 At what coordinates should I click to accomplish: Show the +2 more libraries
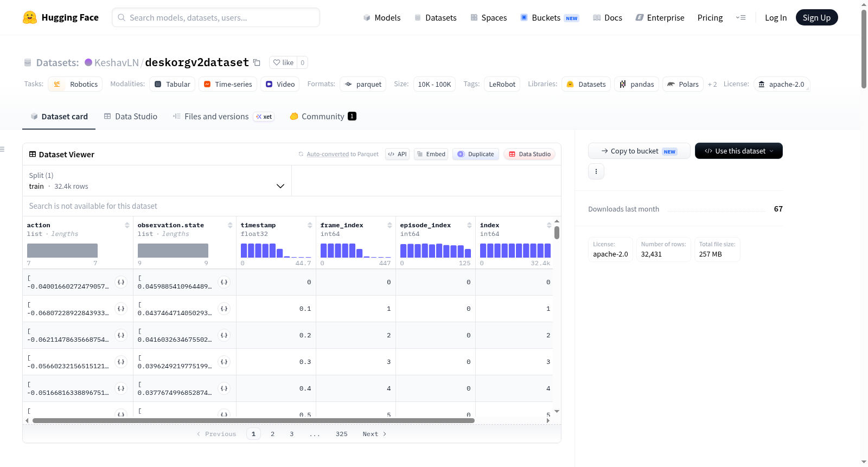pyautogui.click(x=712, y=85)
